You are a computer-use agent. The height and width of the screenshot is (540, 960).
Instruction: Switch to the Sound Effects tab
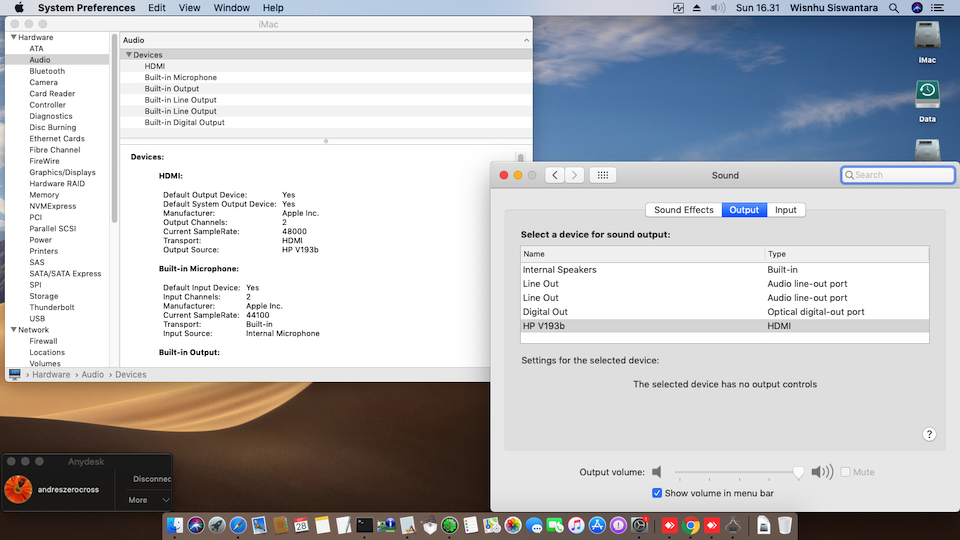coord(684,210)
